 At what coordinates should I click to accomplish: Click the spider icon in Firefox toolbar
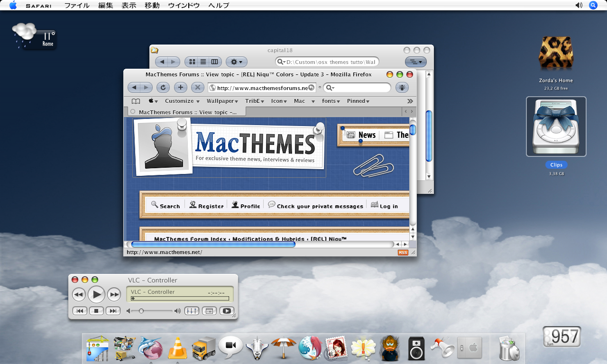coord(402,87)
